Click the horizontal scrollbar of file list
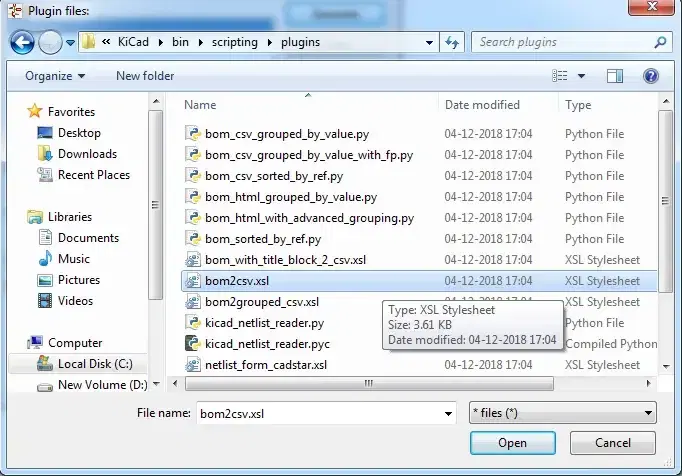 pyautogui.click(x=369, y=383)
